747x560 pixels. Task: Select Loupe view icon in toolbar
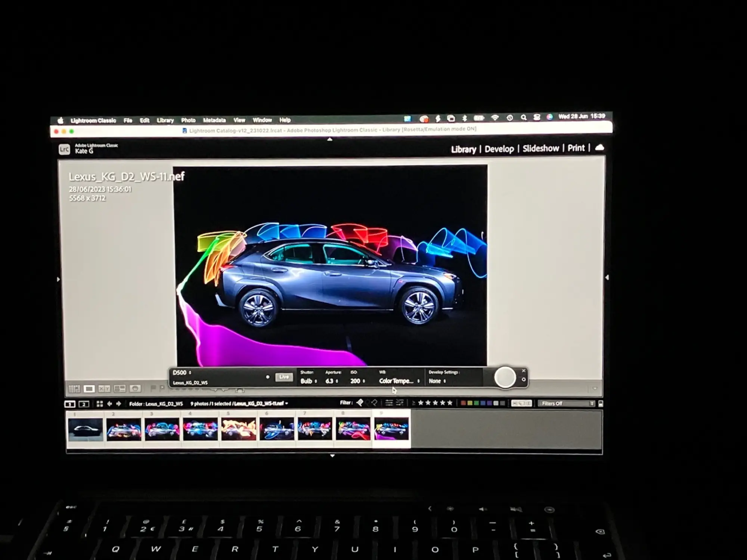coord(89,389)
